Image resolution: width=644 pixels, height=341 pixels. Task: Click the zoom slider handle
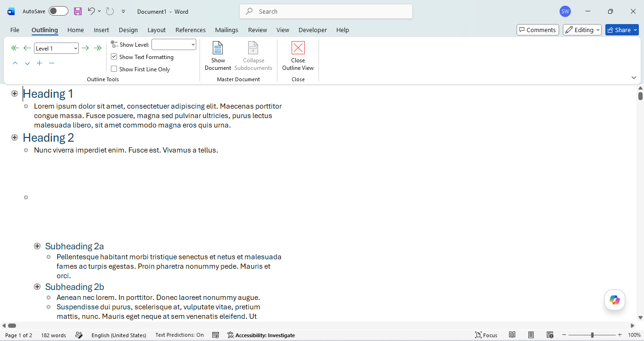coord(592,335)
